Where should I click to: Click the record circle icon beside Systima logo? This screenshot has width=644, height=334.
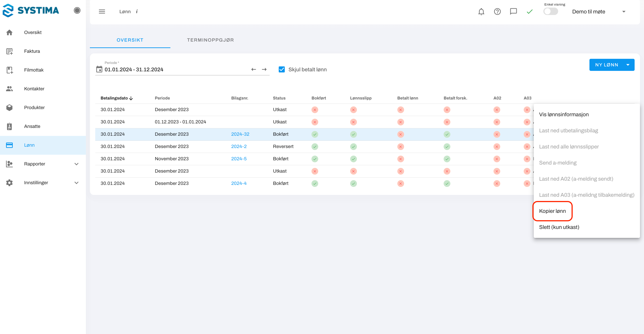click(x=77, y=10)
